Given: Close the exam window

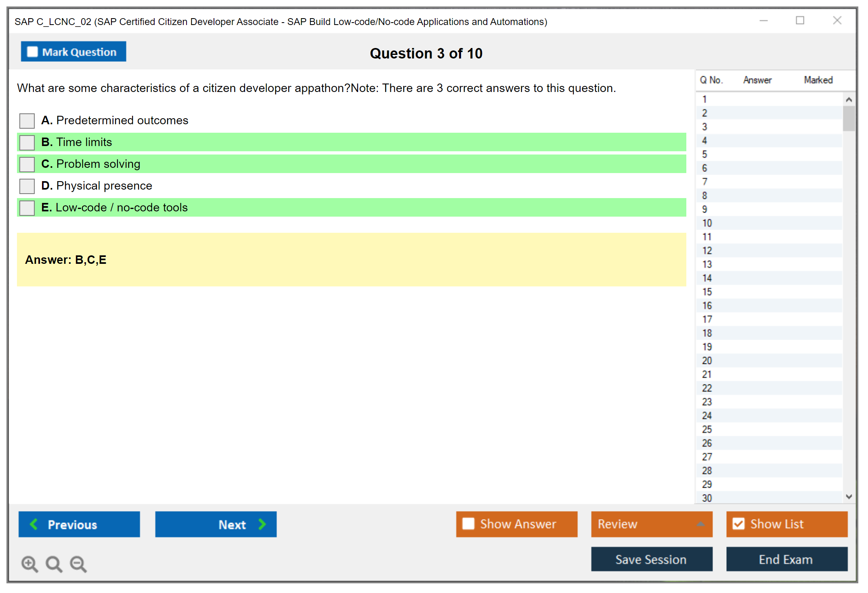Looking at the screenshot, I should (837, 21).
